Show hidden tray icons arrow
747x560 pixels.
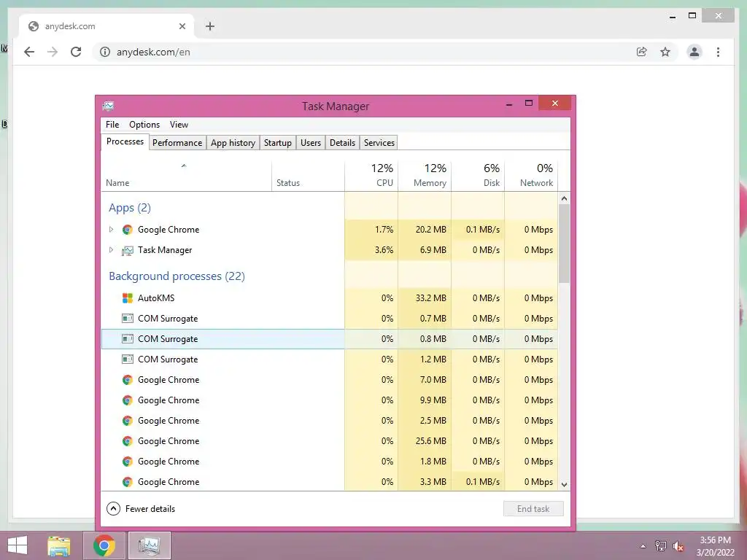(643, 546)
